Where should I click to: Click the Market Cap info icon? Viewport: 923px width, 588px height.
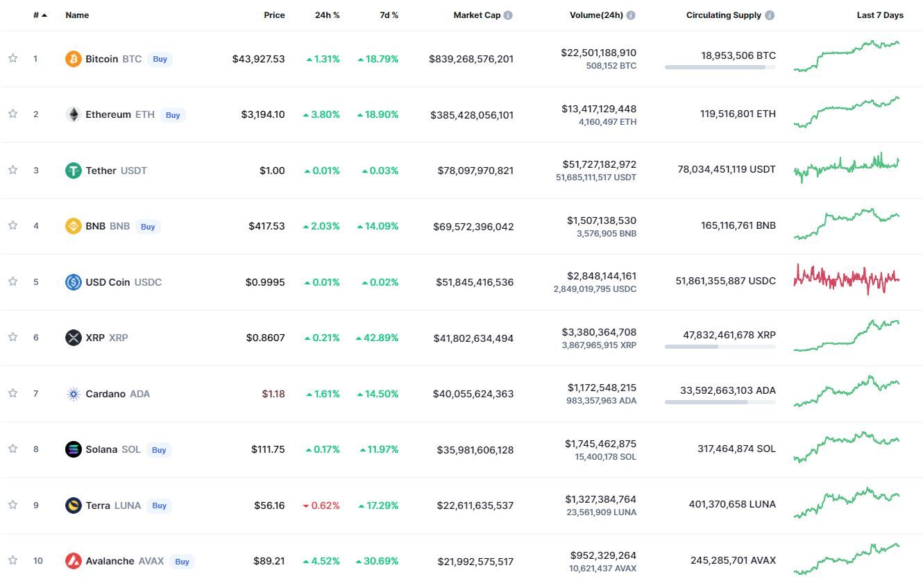tap(508, 15)
